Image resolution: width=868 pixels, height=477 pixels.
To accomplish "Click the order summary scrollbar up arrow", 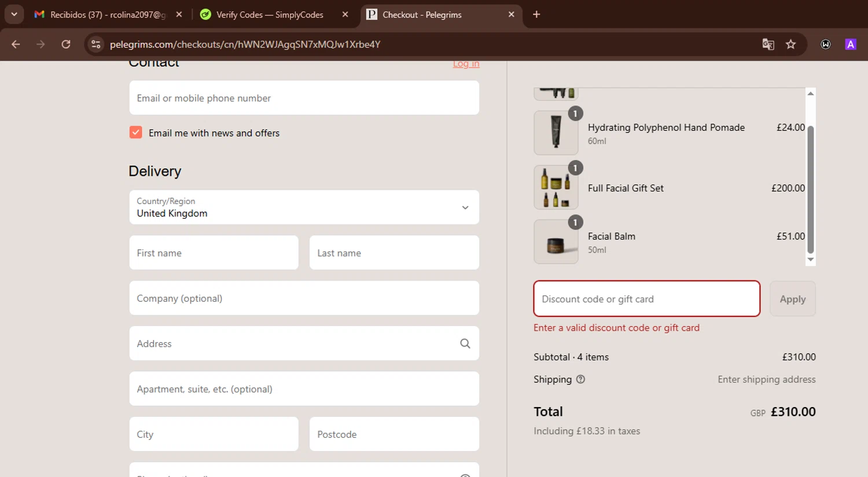I will click(811, 93).
